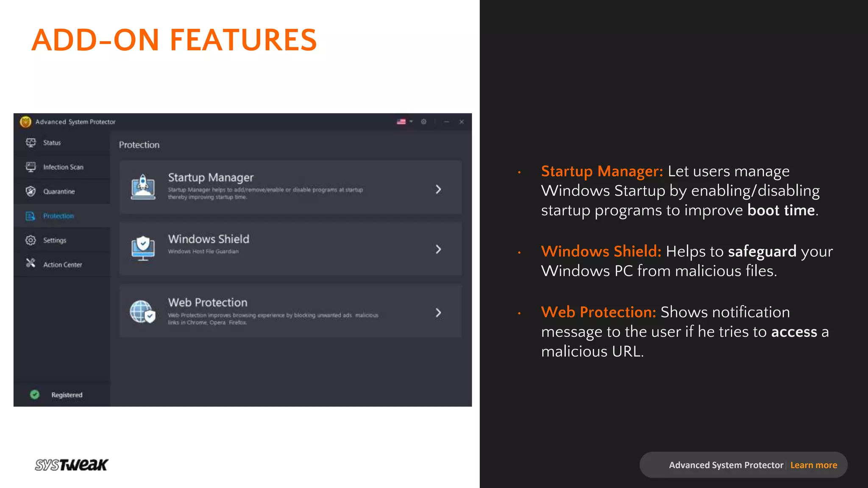Click the Infection Scan monitor icon
The width and height of the screenshot is (868, 488).
(31, 167)
